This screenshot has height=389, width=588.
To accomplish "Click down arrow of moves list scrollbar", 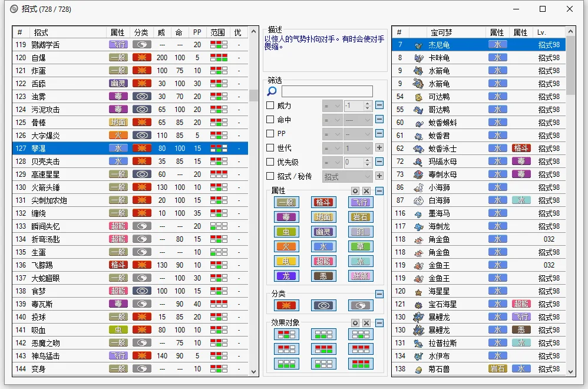I will point(253,372).
